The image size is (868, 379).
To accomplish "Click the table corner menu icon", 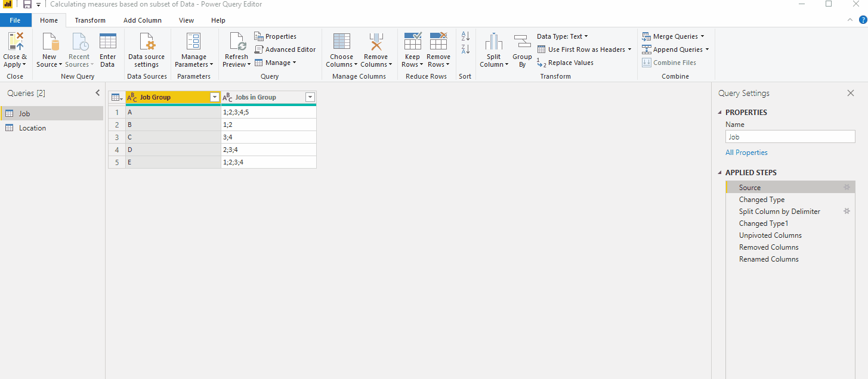I will pyautogui.click(x=117, y=97).
